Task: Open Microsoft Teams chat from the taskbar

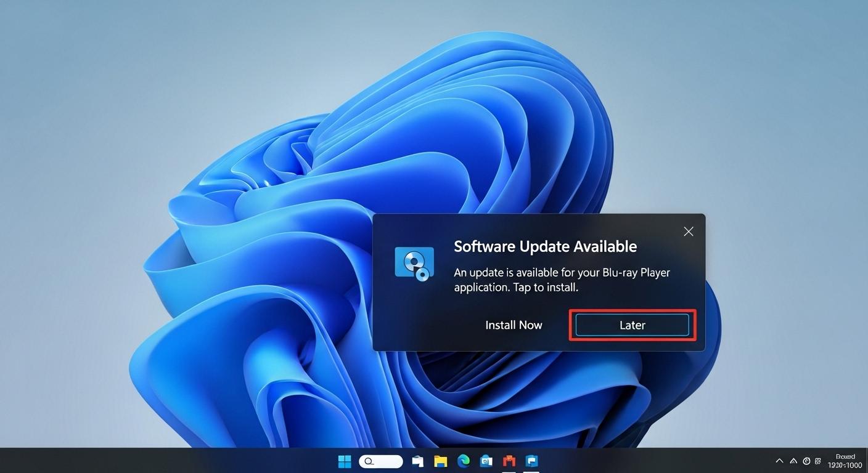Action: pyautogui.click(x=531, y=461)
